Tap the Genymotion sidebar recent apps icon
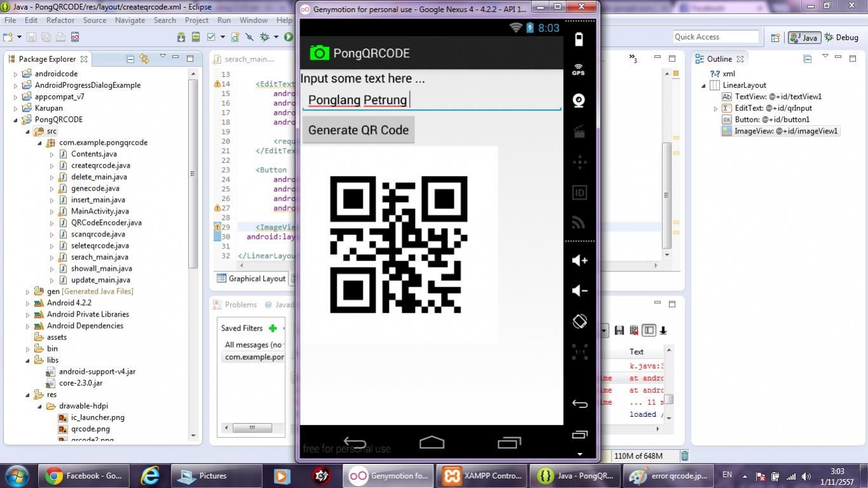 tap(580, 435)
